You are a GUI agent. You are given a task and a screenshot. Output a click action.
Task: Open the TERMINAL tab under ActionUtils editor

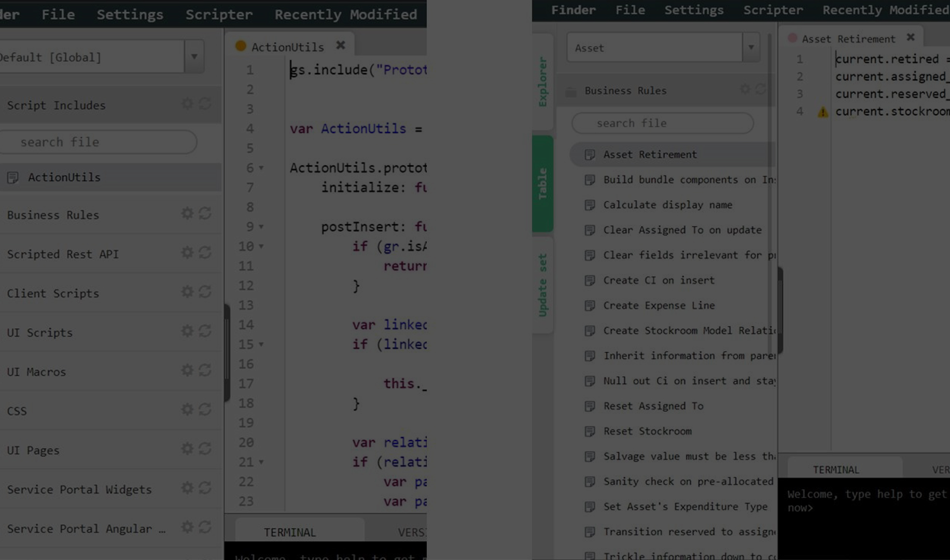[x=289, y=533]
